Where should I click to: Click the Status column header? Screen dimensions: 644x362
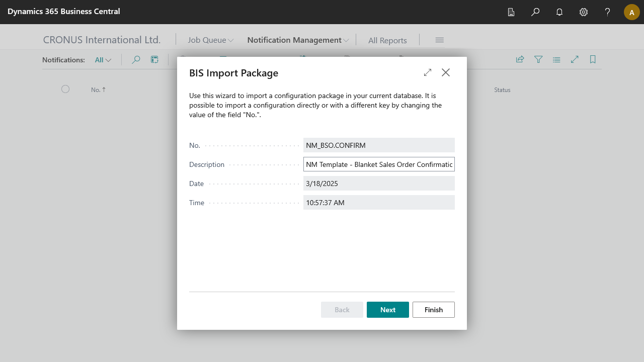point(502,90)
